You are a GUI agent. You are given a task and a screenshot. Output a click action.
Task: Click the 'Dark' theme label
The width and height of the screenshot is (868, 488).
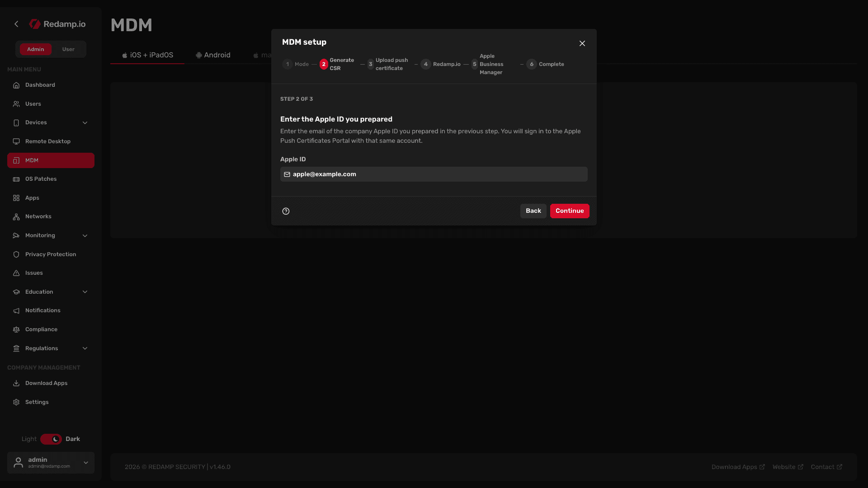73,439
